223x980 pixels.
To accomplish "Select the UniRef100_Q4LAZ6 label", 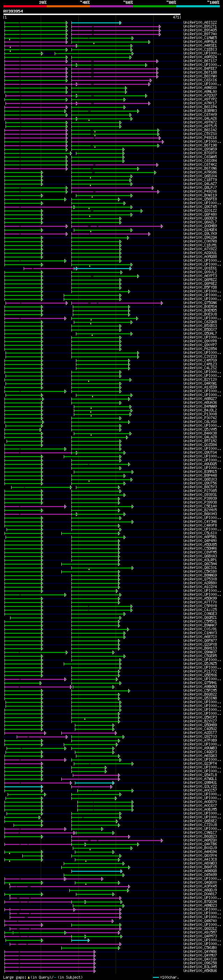I will click(x=200, y=118).
